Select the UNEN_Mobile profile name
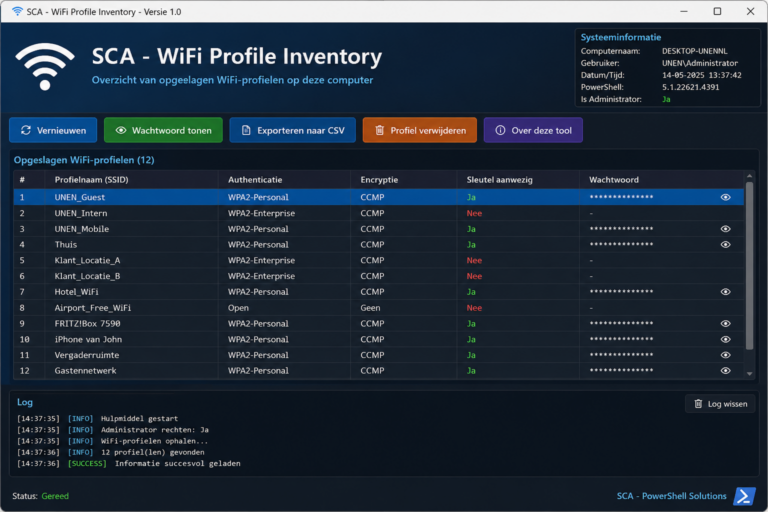Image resolution: width=768 pixels, height=512 pixels. [82, 229]
